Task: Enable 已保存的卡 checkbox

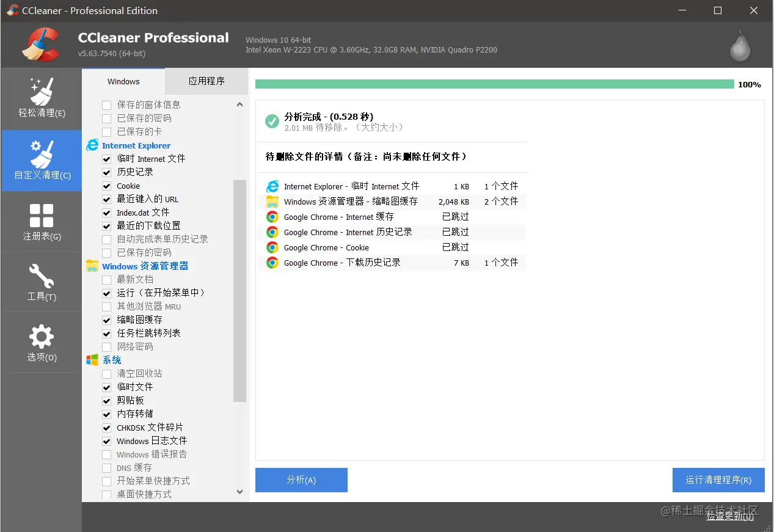Action: coord(107,132)
